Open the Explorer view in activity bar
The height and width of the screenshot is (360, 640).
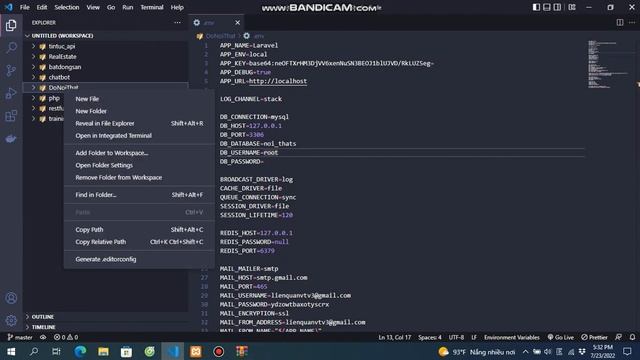[x=11, y=25]
